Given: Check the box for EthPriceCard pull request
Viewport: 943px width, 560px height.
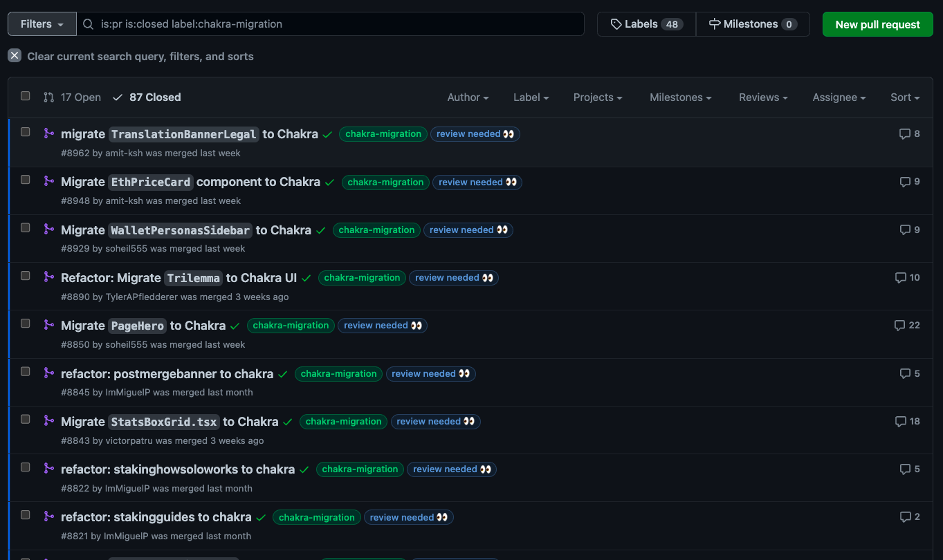Looking at the screenshot, I should [26, 180].
